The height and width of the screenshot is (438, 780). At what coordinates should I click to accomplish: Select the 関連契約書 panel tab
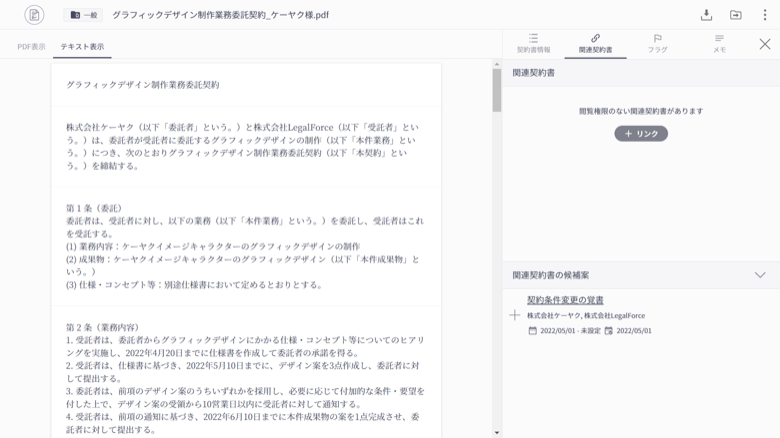point(595,44)
